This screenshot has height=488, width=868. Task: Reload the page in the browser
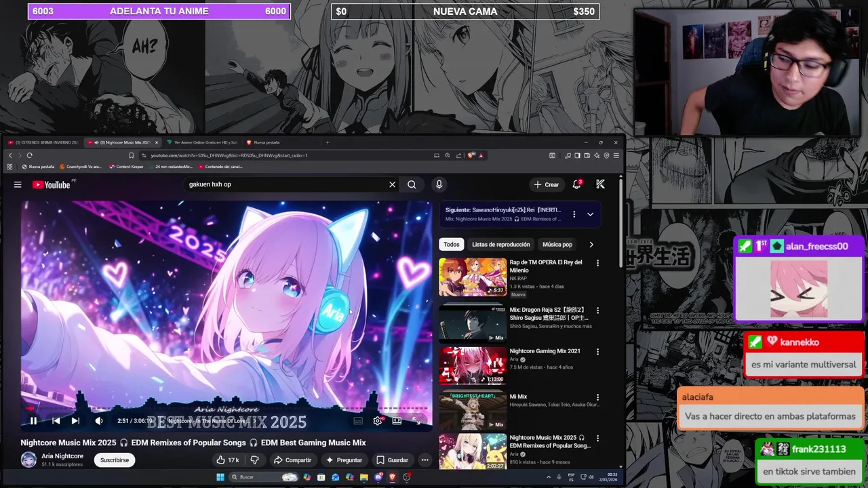click(x=29, y=155)
